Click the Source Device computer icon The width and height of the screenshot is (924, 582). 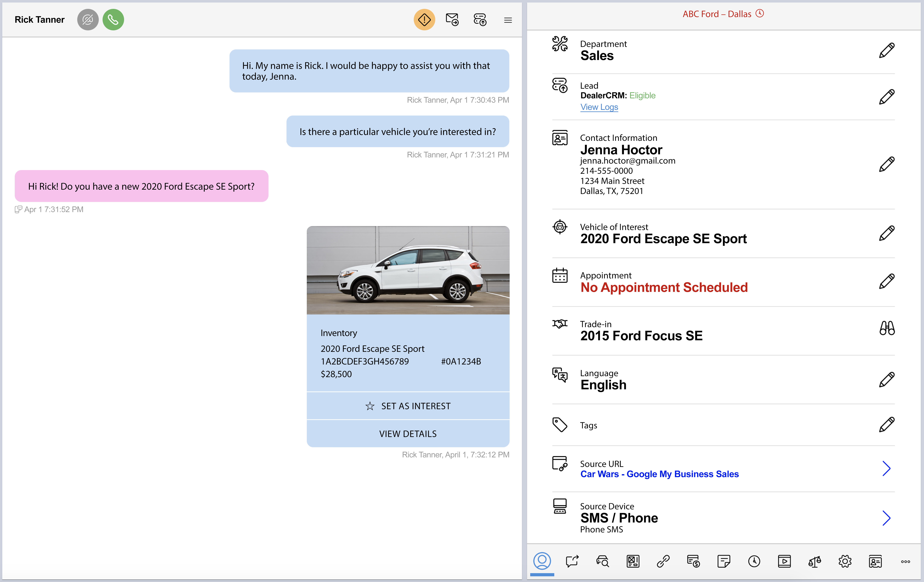[560, 506]
